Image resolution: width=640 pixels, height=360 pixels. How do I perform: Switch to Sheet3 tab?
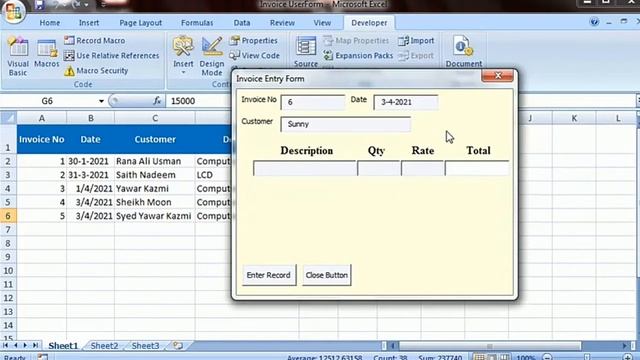[145, 346]
